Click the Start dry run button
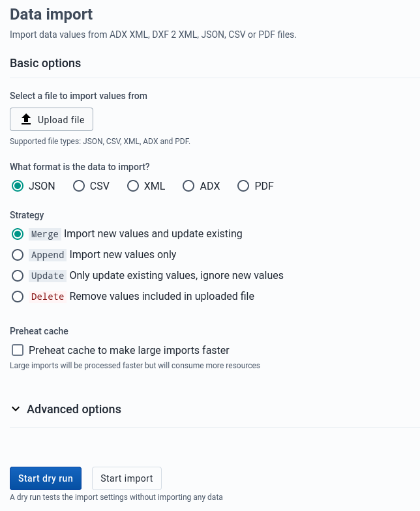The image size is (420, 511). [46, 478]
